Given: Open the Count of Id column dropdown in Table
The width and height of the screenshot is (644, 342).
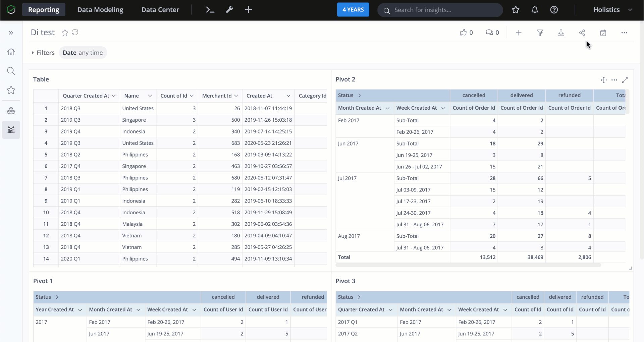Looking at the screenshot, I should (192, 96).
